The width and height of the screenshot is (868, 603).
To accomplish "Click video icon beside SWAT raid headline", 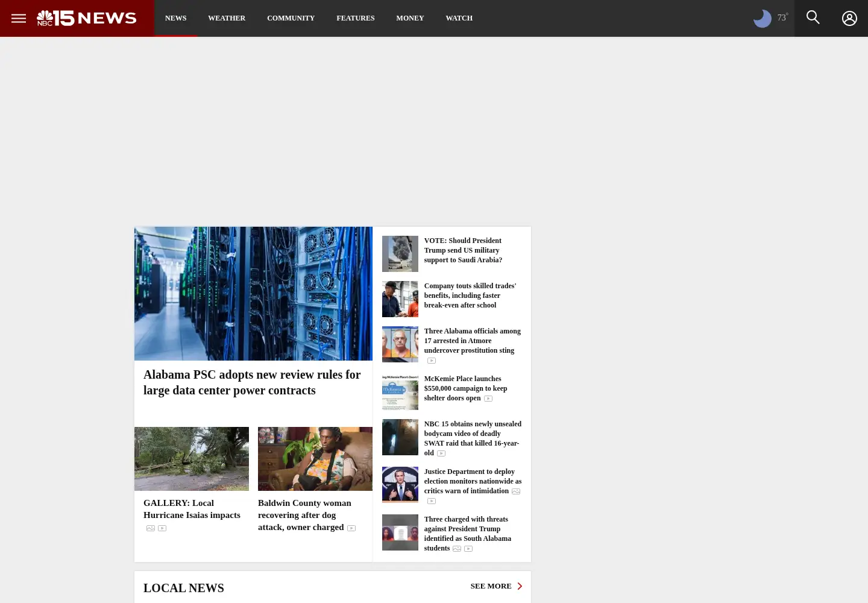I will coord(441,453).
